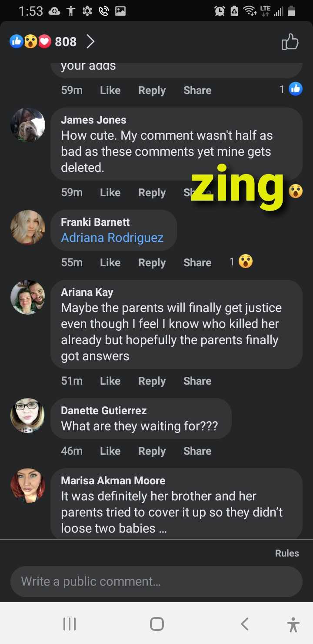Open Franki Barnett's profile picture

click(28, 228)
